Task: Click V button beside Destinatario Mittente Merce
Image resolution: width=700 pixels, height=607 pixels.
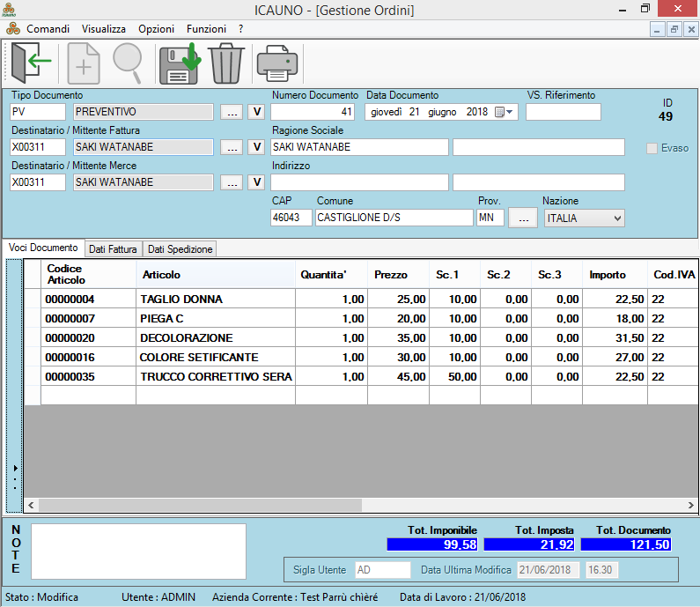Action: (x=256, y=182)
